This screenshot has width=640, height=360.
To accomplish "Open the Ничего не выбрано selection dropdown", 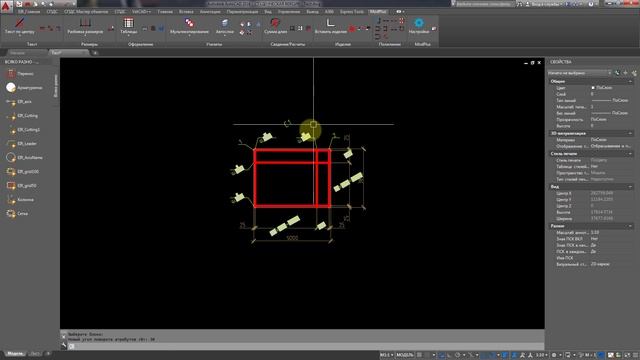I will pyautogui.click(x=579, y=73).
